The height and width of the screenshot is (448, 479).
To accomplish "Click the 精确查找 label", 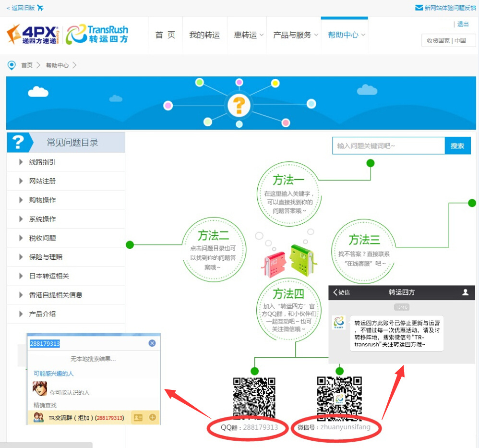I will click(x=45, y=405).
